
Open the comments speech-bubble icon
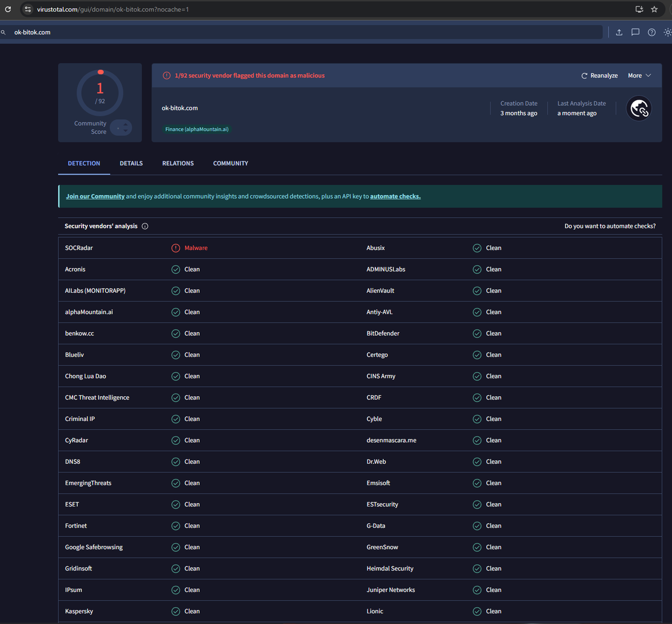coord(635,32)
